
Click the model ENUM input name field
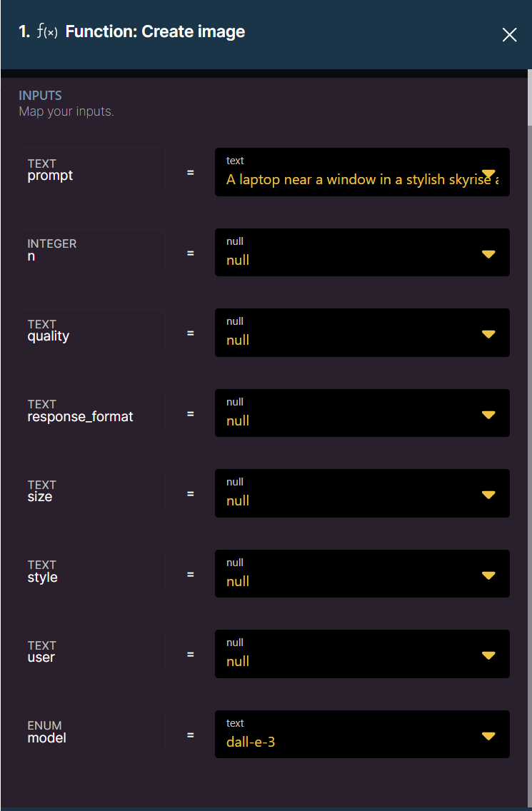pyautogui.click(x=92, y=731)
